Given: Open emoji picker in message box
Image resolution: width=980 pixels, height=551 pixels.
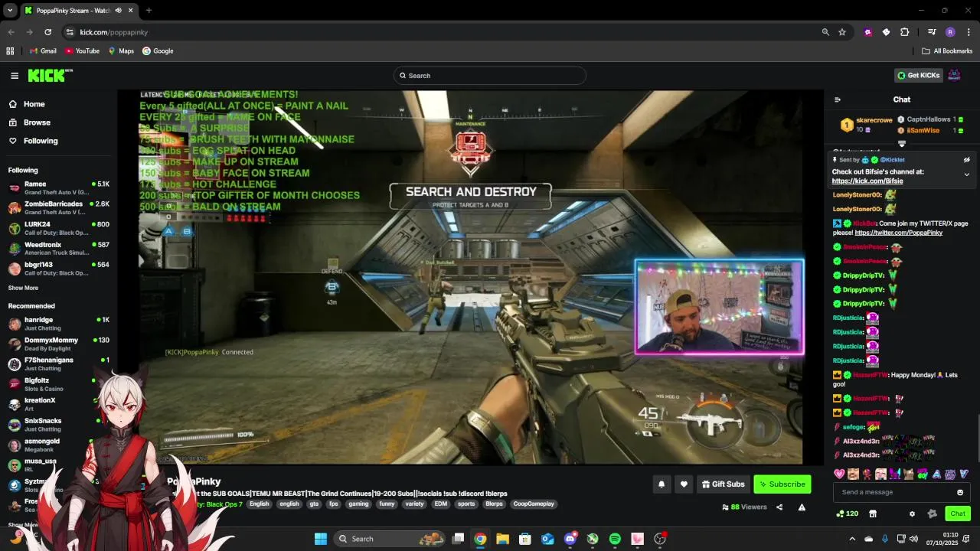Looking at the screenshot, I should click(960, 492).
